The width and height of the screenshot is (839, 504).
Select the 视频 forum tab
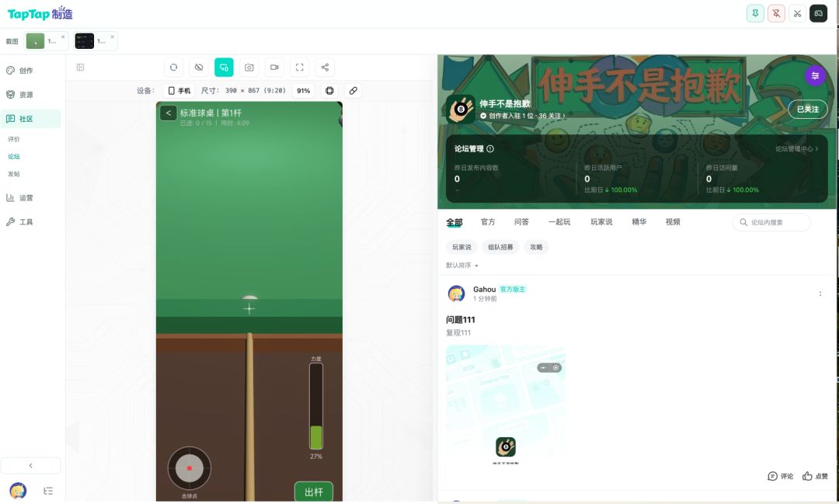coord(673,222)
